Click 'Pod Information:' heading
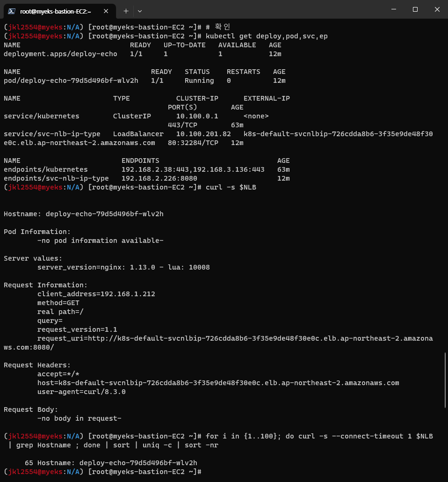 coord(37,232)
